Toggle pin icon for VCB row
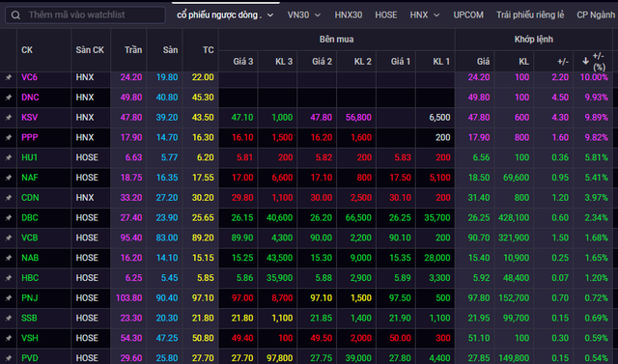 point(9,238)
